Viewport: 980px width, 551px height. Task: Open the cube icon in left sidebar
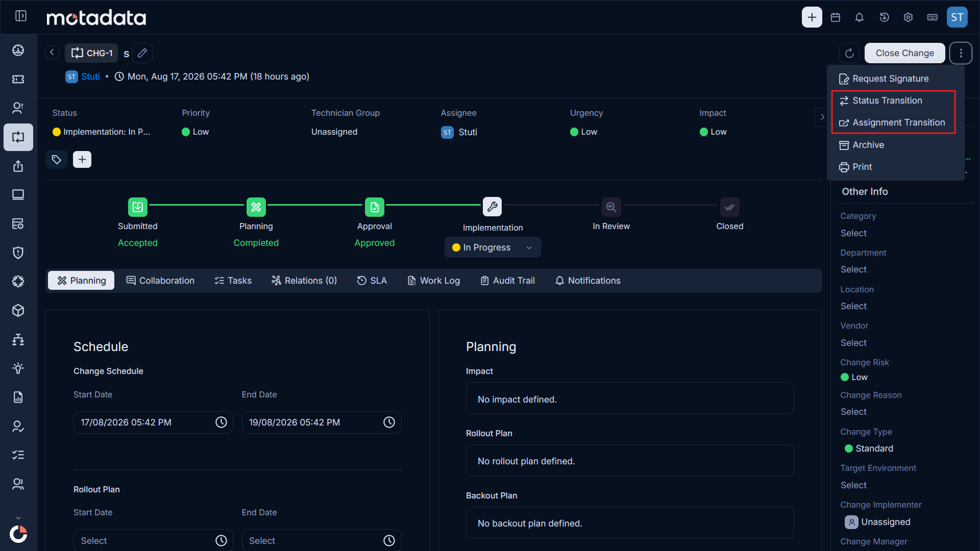pyautogui.click(x=18, y=310)
